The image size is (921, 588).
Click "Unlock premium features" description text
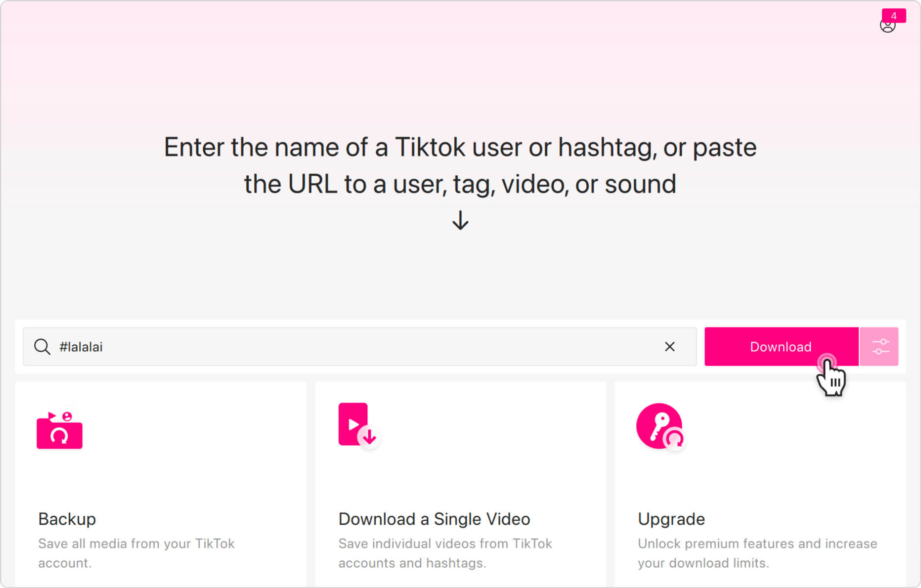pyautogui.click(x=757, y=553)
